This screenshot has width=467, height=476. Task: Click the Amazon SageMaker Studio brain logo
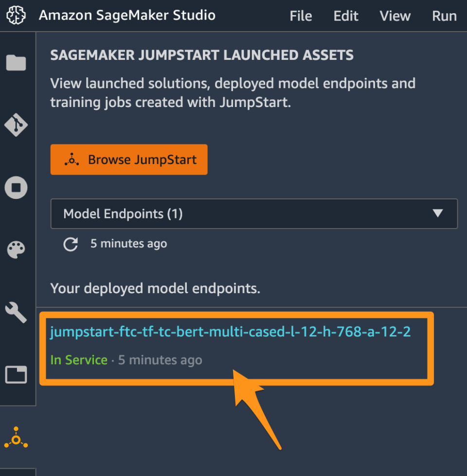click(x=16, y=15)
